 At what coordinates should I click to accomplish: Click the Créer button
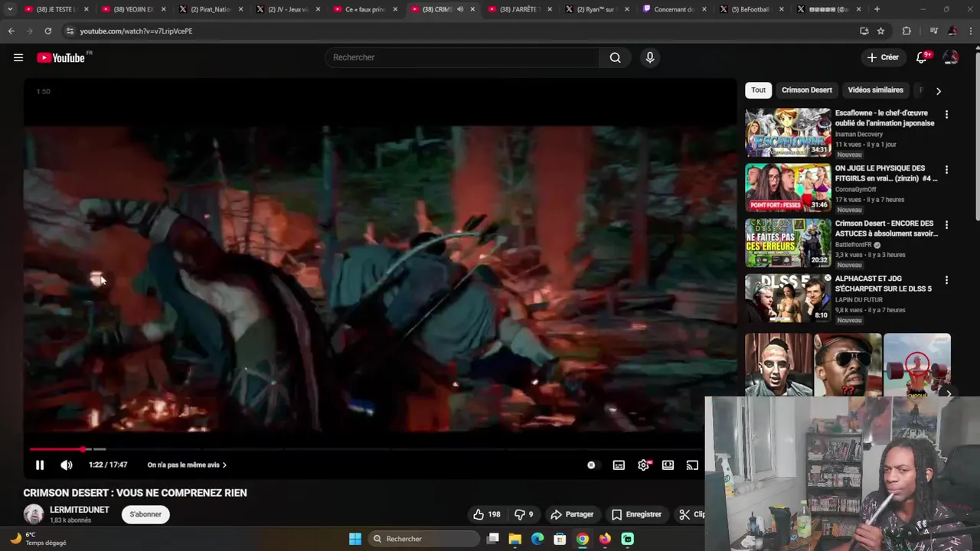pyautogui.click(x=882, y=57)
